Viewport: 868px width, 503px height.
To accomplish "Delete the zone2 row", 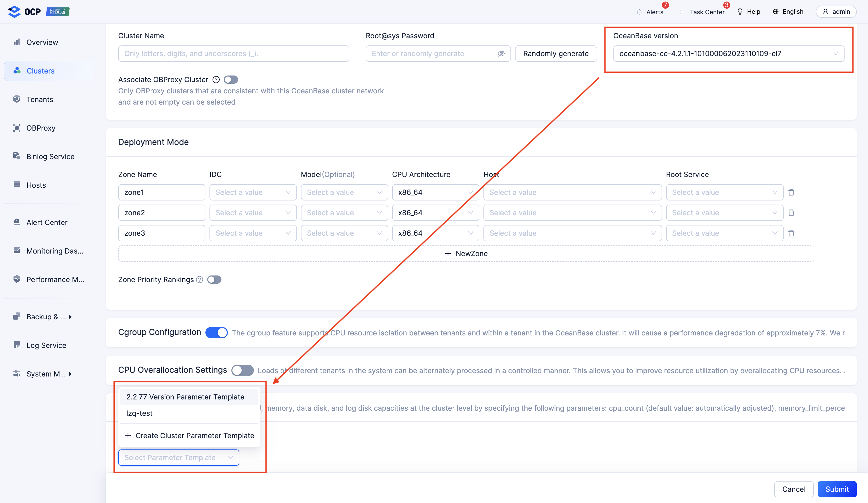I will [x=791, y=213].
